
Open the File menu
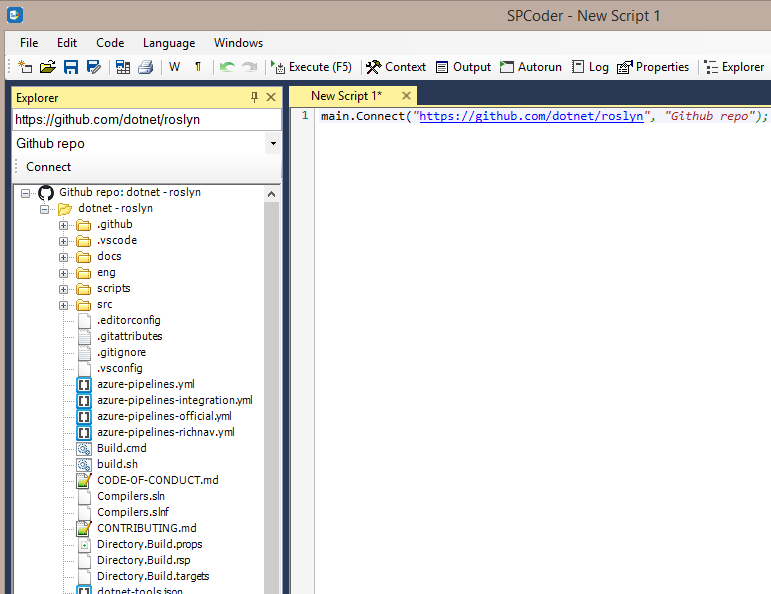tap(29, 43)
